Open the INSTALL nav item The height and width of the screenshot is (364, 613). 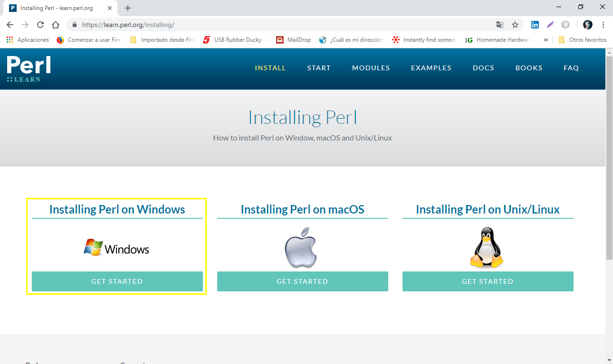pyautogui.click(x=270, y=68)
